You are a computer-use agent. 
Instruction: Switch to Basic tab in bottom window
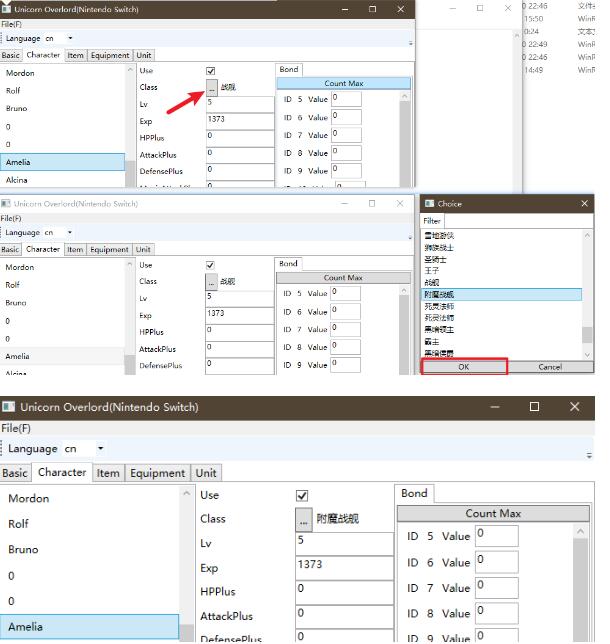point(15,473)
